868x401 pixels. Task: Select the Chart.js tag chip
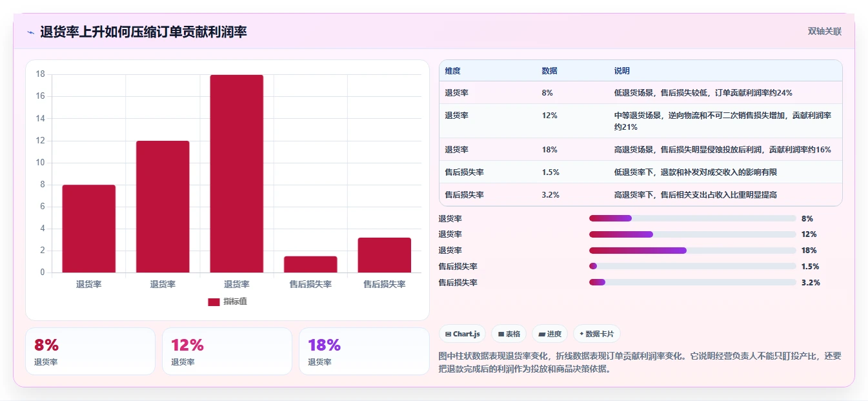463,334
